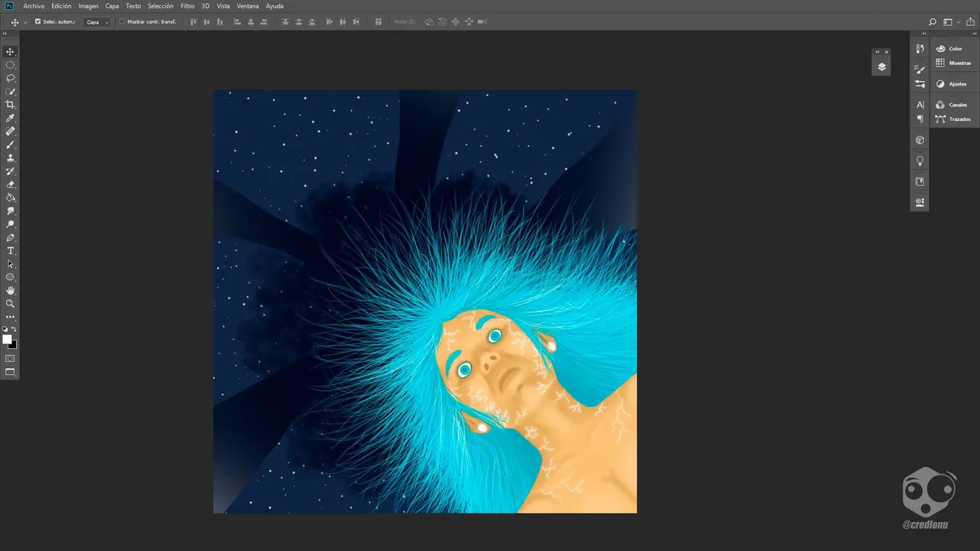The height and width of the screenshot is (551, 980).
Task: Open the Ayuda menu
Action: point(274,6)
